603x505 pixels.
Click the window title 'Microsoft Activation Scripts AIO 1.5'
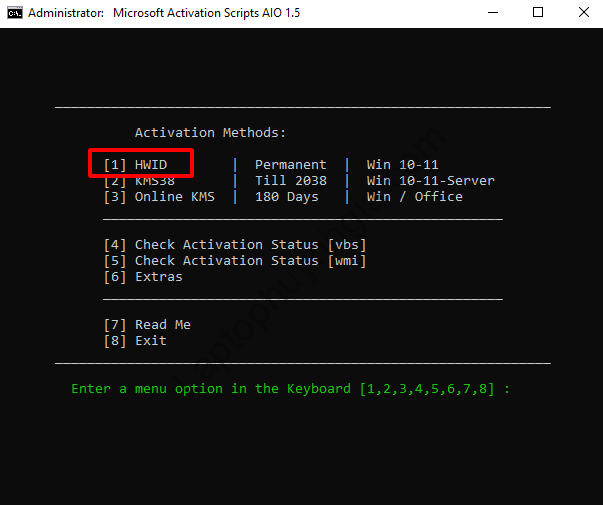coord(207,13)
